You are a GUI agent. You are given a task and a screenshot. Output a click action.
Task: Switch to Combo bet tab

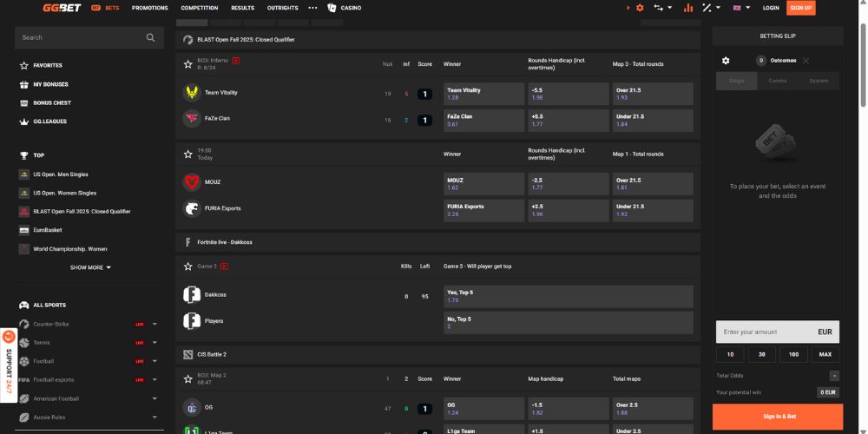coord(778,81)
